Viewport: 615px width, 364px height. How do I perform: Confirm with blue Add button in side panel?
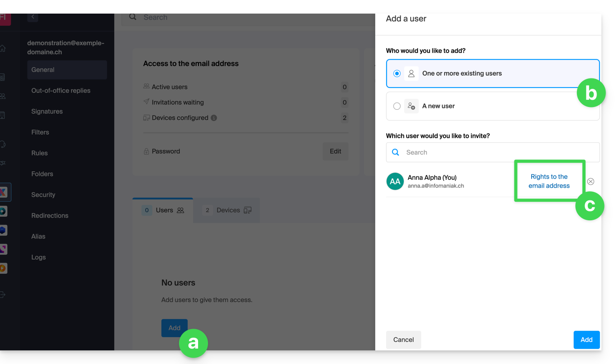click(x=586, y=340)
